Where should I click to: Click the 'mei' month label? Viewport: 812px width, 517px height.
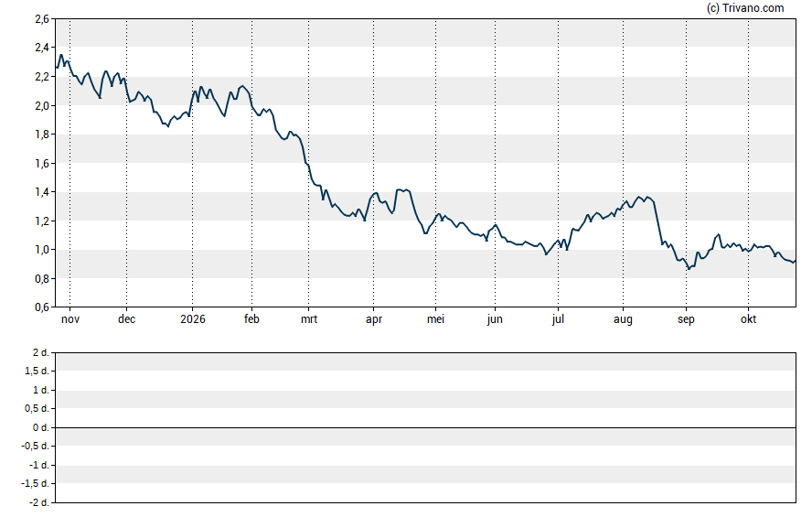coord(435,319)
